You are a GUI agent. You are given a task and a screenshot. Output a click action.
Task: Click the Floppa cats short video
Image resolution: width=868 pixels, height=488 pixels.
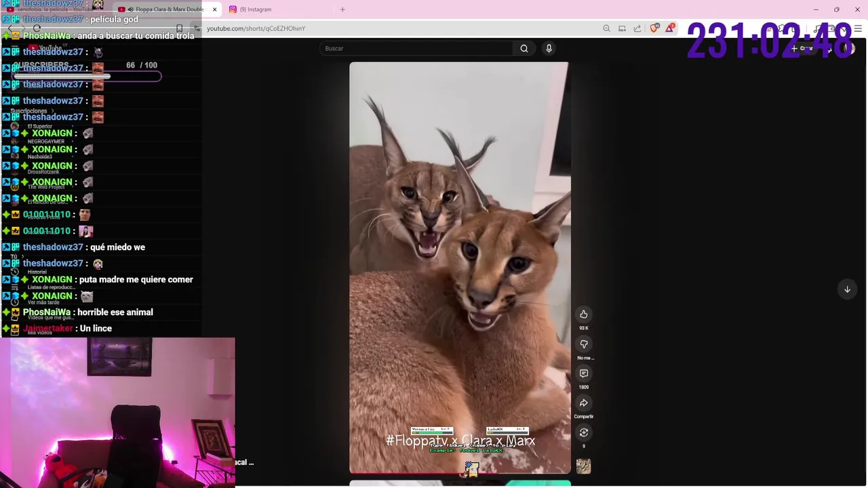460,268
